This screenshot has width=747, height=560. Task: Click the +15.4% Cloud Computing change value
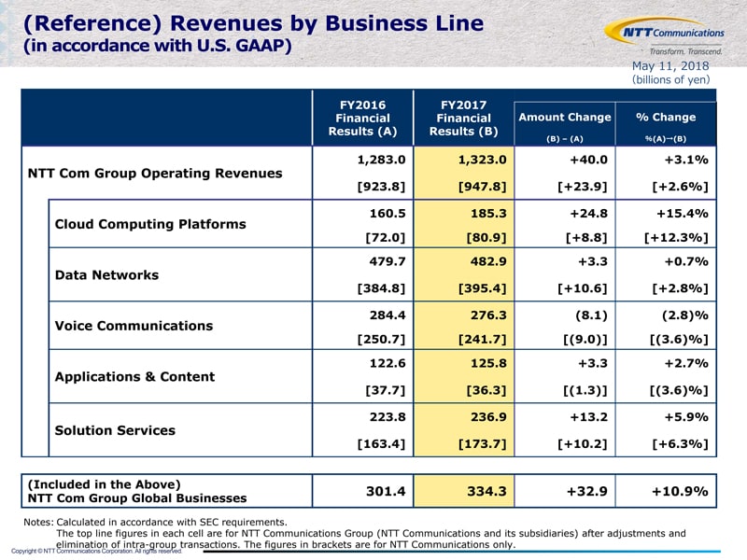click(683, 214)
